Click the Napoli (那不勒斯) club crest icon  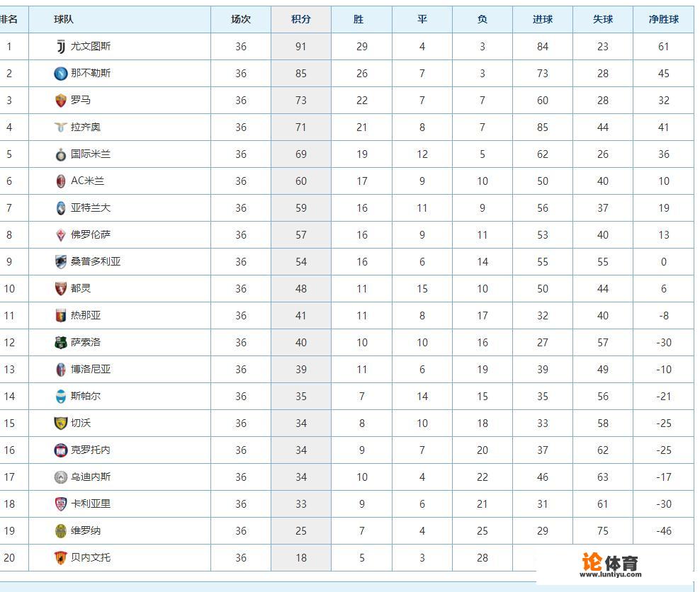point(61,74)
